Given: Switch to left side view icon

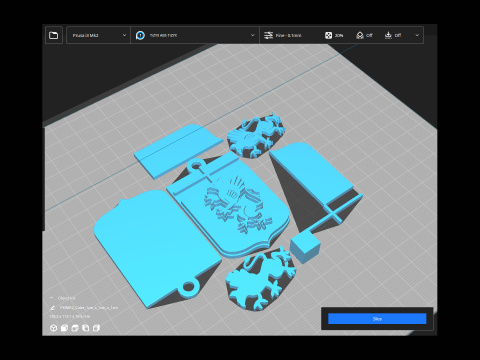Looking at the screenshot, I should click(x=86, y=328).
